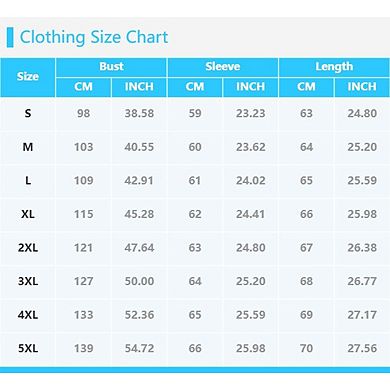
Task: Select the S size row label
Action: (28, 114)
